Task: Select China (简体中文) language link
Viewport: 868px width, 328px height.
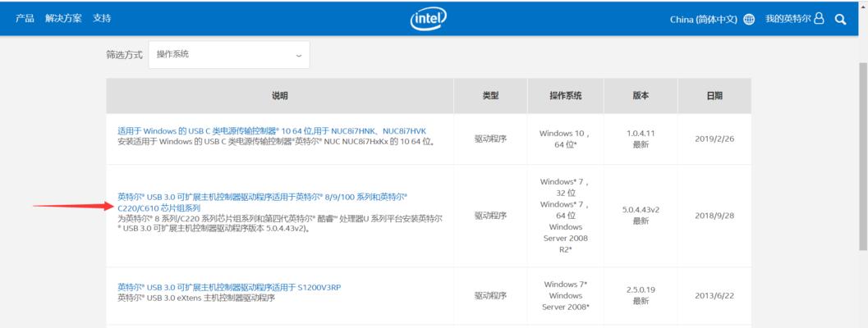Action: (x=704, y=20)
